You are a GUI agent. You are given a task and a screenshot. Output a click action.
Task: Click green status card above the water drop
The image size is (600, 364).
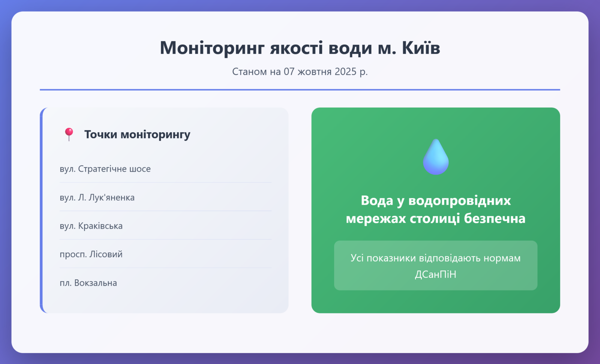(x=435, y=122)
